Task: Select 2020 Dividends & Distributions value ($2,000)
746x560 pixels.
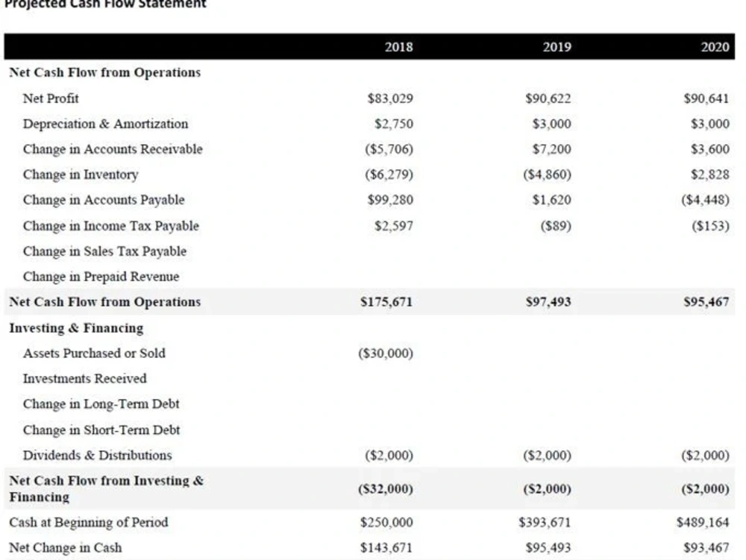Action: tap(705, 456)
